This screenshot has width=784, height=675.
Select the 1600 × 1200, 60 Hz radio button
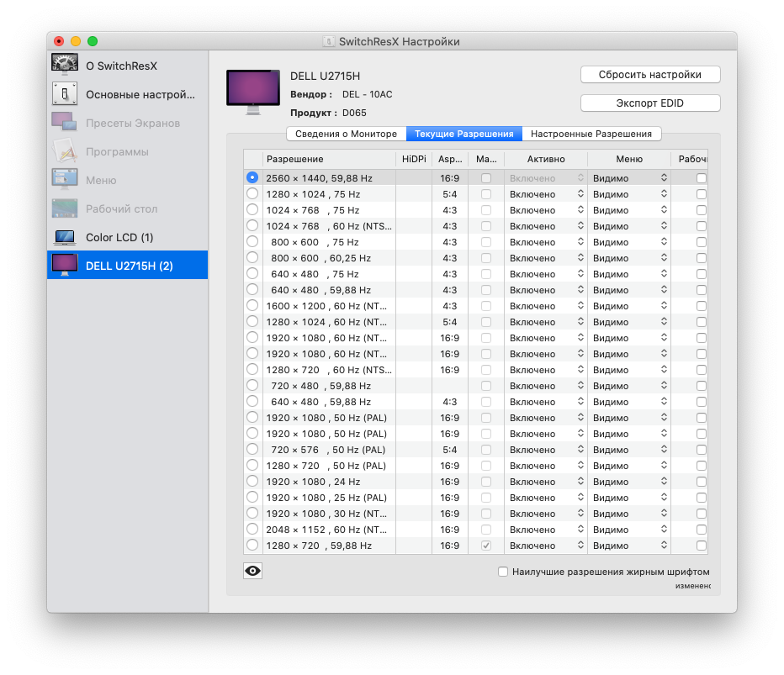[252, 306]
